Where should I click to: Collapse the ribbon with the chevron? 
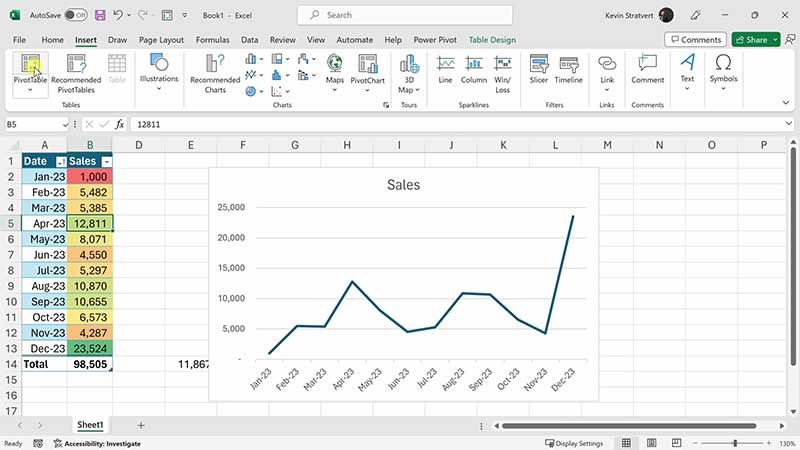coord(786,103)
